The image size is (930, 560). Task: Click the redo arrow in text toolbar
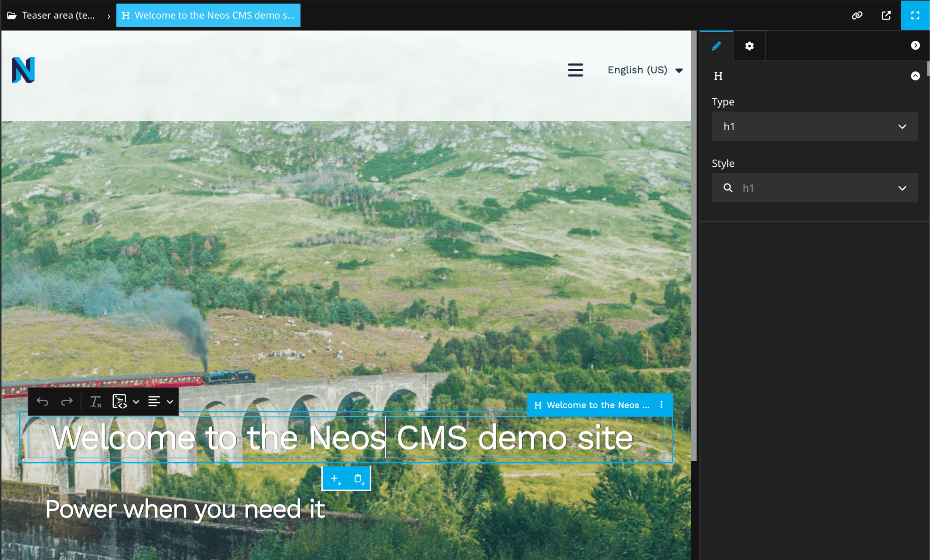(x=67, y=401)
